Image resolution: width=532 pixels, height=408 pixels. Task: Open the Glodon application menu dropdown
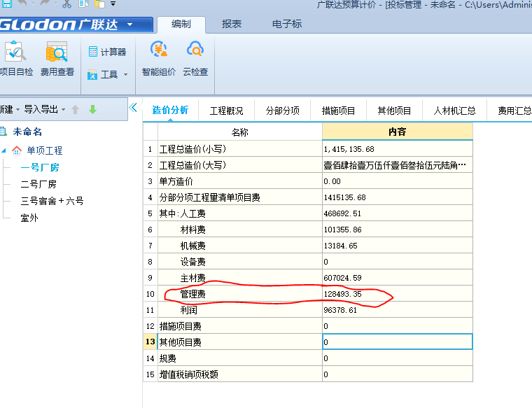tap(129, 24)
